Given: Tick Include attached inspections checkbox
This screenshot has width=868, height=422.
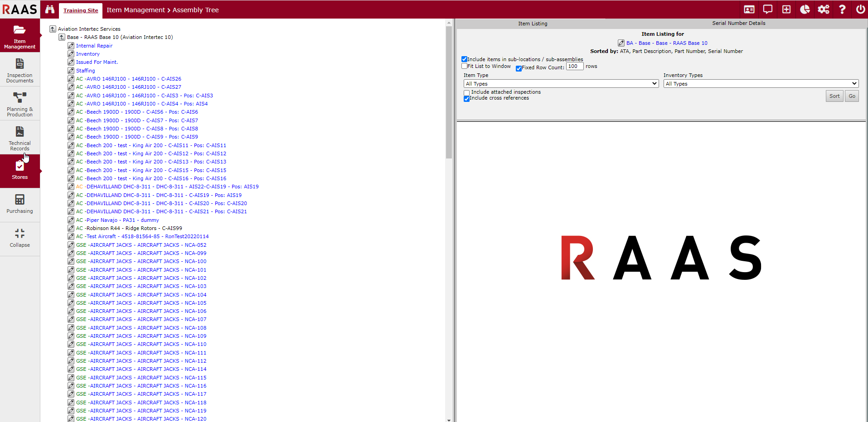Looking at the screenshot, I should click(466, 92).
